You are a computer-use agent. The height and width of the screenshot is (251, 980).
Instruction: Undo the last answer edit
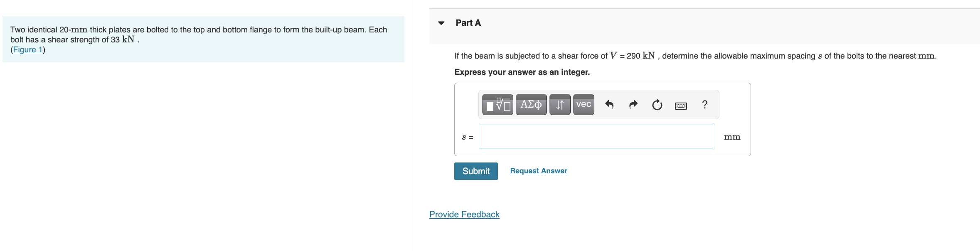point(609,104)
